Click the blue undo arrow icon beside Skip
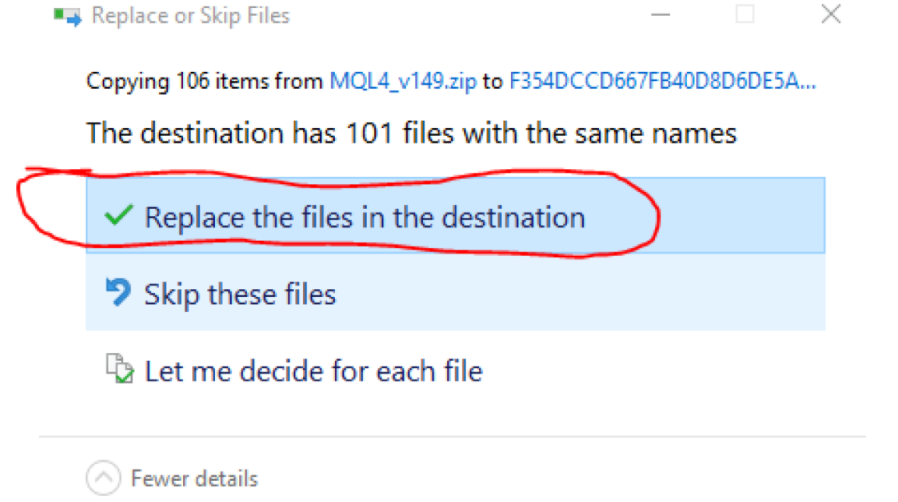The image size is (898, 502). click(119, 292)
